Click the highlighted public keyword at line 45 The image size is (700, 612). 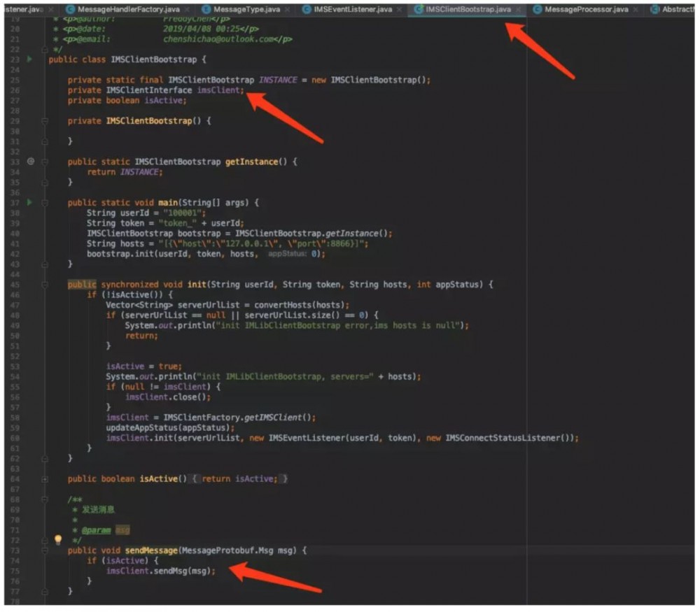[82, 284]
